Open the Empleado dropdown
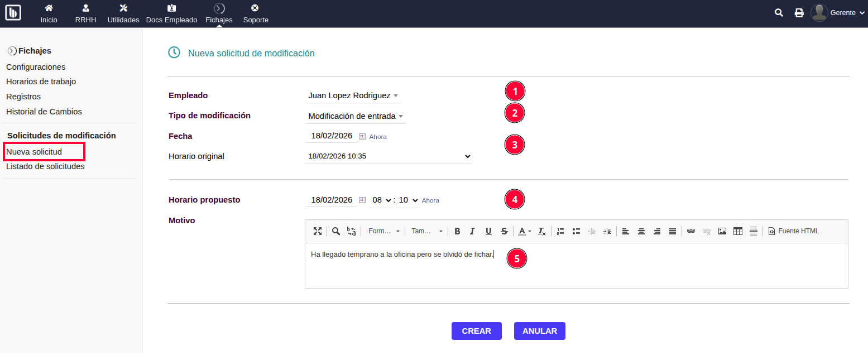 pos(353,95)
